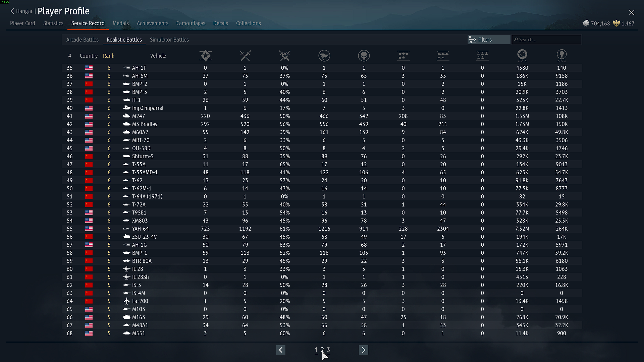644x362 pixels.
Task: Go to next page arrow
Action: click(x=363, y=350)
